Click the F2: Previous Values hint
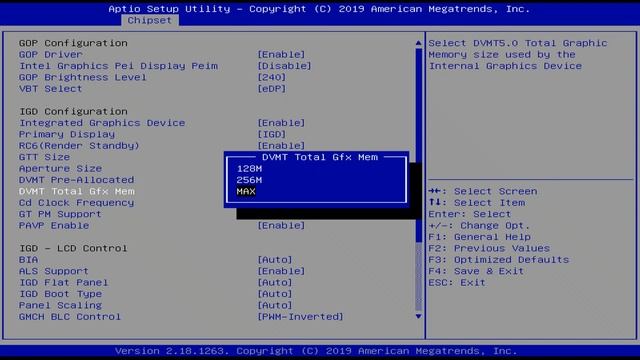This screenshot has height=360, width=640. 489,248
